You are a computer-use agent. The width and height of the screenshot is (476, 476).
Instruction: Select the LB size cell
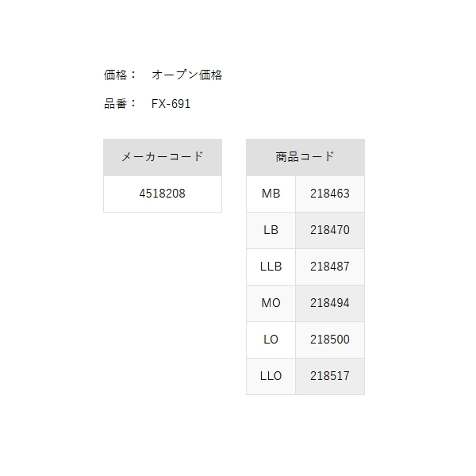[x=271, y=230]
